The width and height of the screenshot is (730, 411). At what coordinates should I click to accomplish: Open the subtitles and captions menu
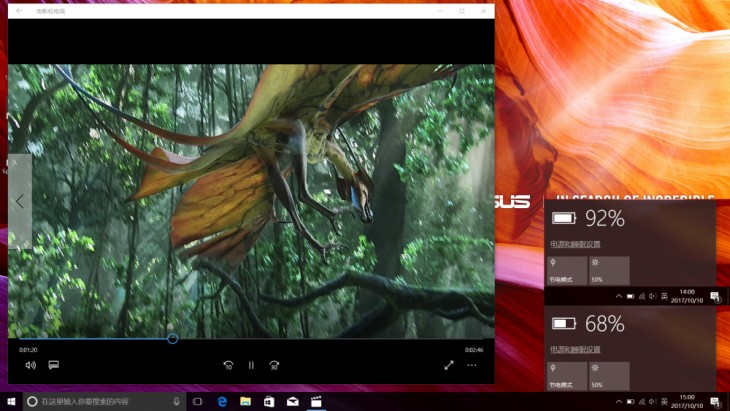pyautogui.click(x=54, y=365)
